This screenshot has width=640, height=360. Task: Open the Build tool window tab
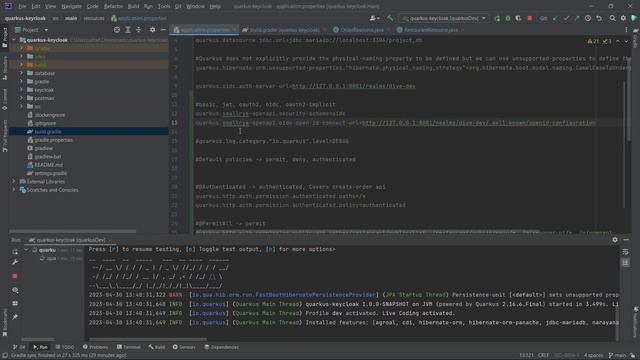coord(157,347)
